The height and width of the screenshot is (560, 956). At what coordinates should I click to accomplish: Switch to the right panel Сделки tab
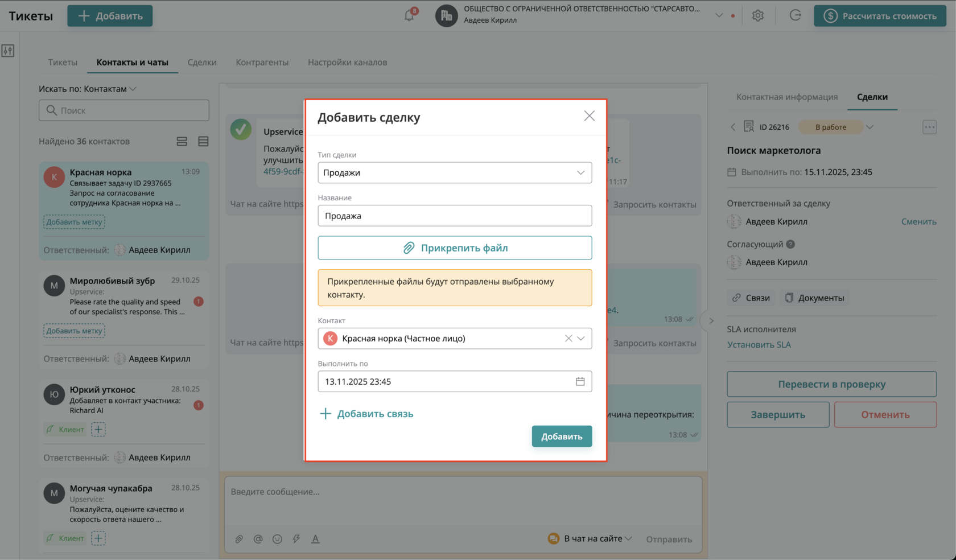(872, 97)
